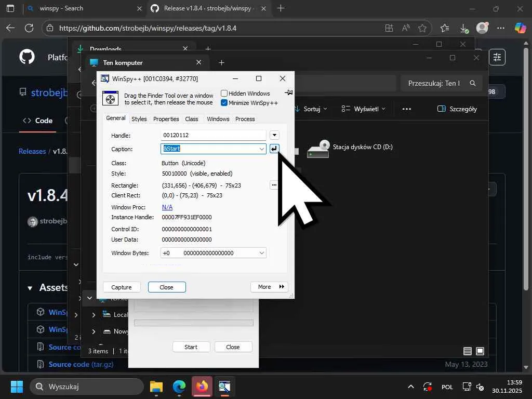Open the WinSpy++ taskbar icon
Screen dimensions: 532x399
click(224, 387)
